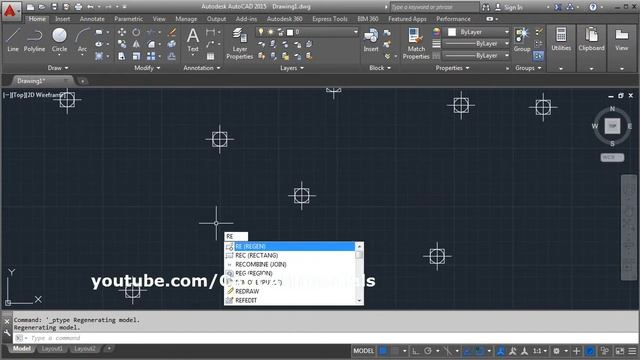
Task: Expand the Layers panel dropdown
Action: [x=292, y=68]
